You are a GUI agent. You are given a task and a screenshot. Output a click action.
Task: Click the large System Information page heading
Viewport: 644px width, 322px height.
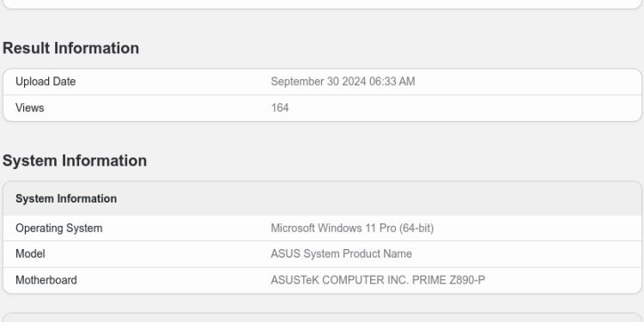[75, 161]
